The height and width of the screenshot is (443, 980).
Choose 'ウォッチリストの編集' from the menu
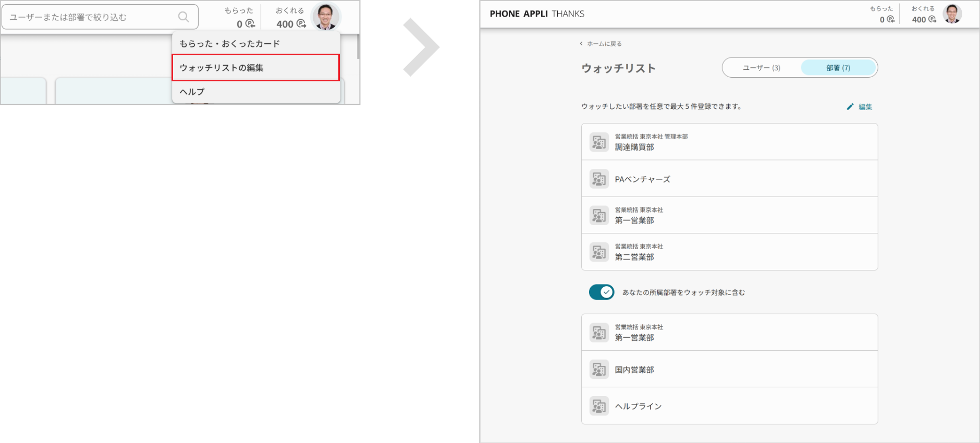[x=256, y=68]
